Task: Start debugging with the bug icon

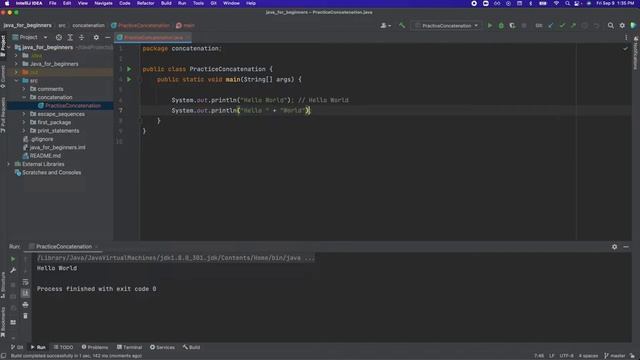Action: (x=501, y=25)
